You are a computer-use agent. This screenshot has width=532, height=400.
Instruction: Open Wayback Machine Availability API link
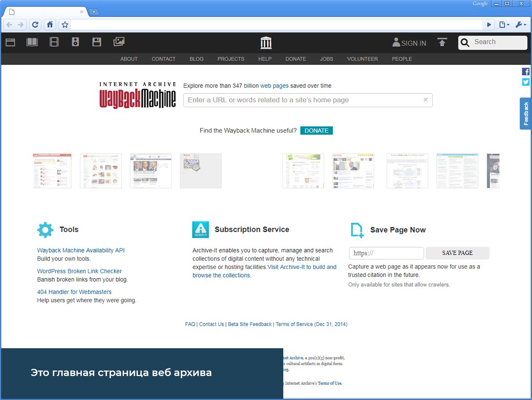pyautogui.click(x=81, y=250)
